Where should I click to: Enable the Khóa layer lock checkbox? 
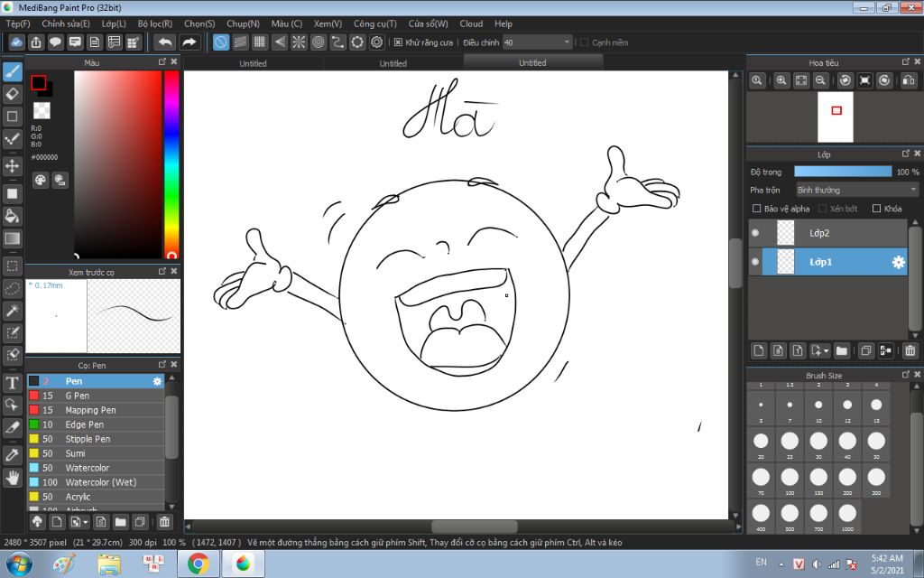coord(876,209)
